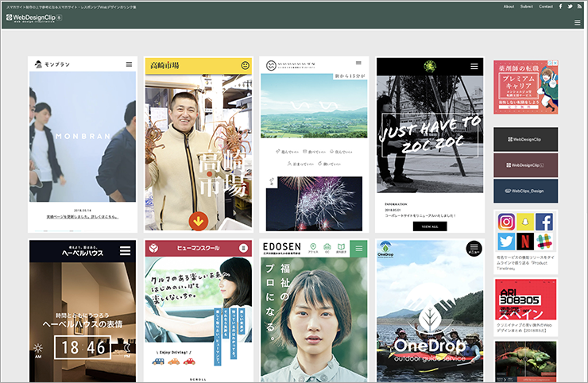The width and height of the screenshot is (588, 383).
Task: Click hamburger icon in the ZOC ZOC card
Action: 474,67
